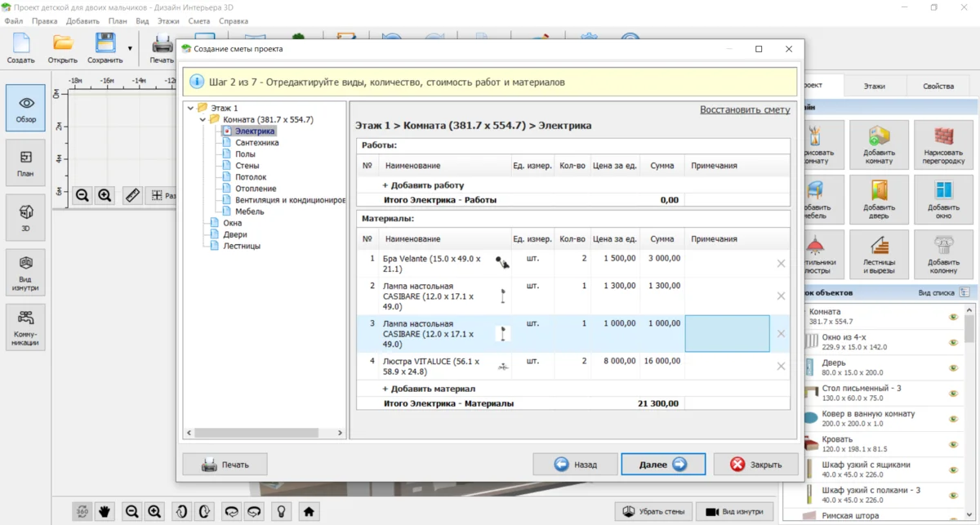Click the lightbulb lighting icon
980x525 pixels.
pyautogui.click(x=281, y=512)
